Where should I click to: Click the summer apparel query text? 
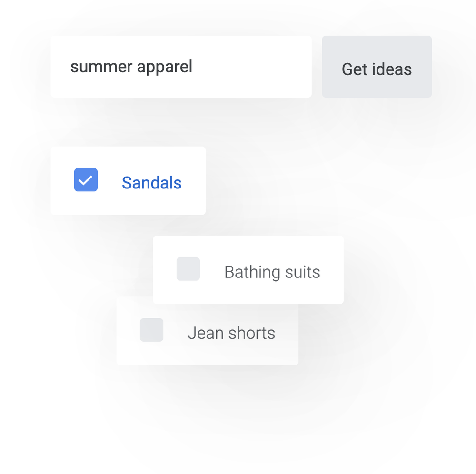pos(131,67)
